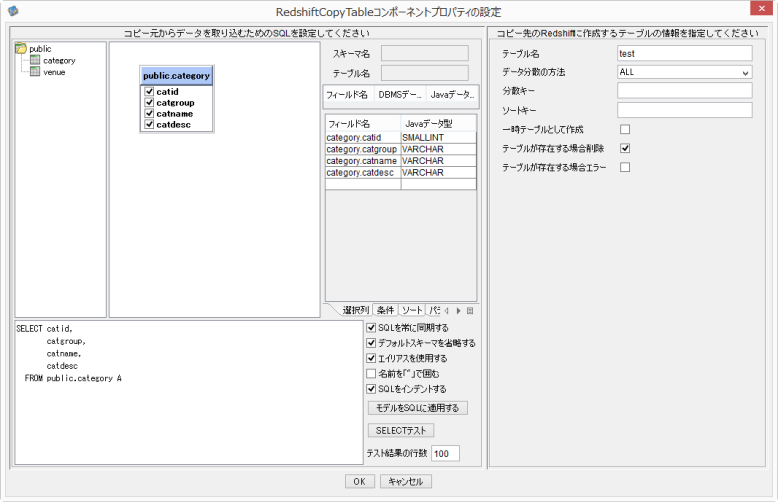Uncheck the catdesc column checkbox
This screenshot has height=502, width=778.
point(149,125)
